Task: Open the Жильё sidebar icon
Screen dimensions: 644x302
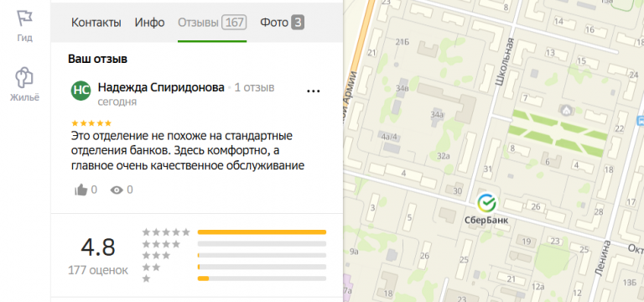Action: [24, 76]
